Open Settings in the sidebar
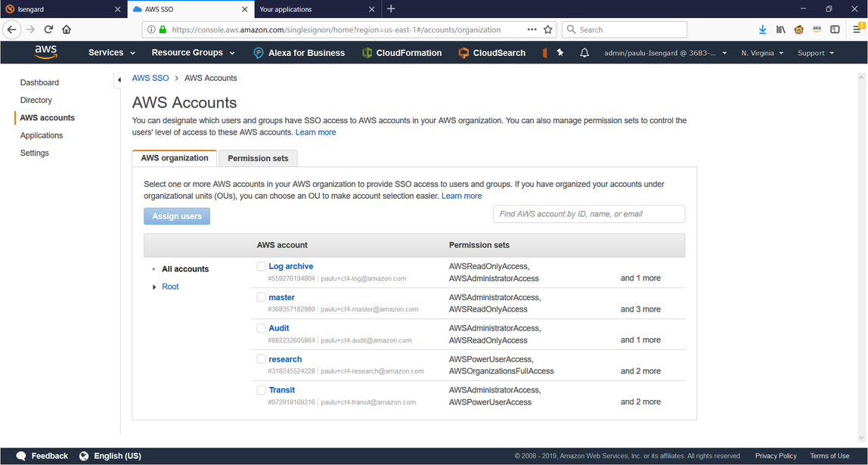 [34, 153]
